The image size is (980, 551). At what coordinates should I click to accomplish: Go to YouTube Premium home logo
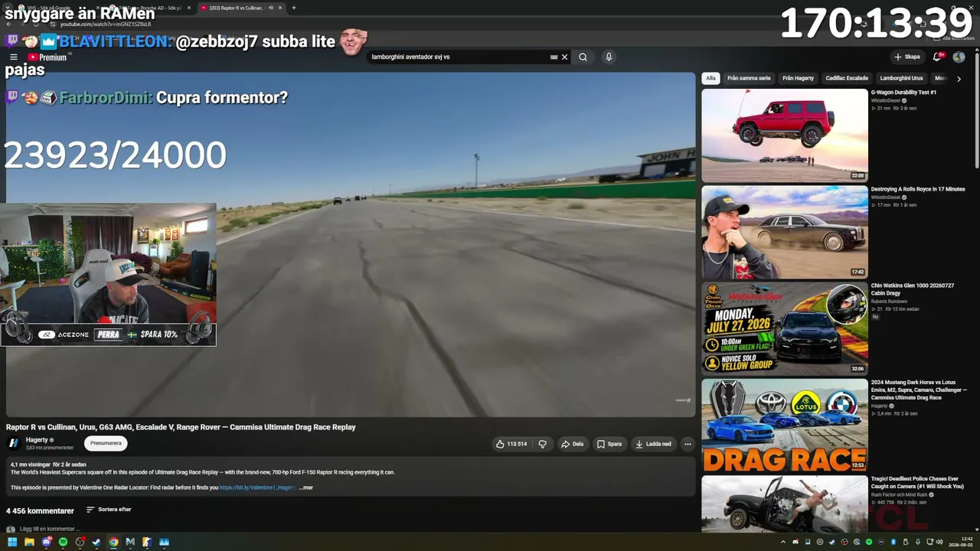pyautogui.click(x=47, y=57)
